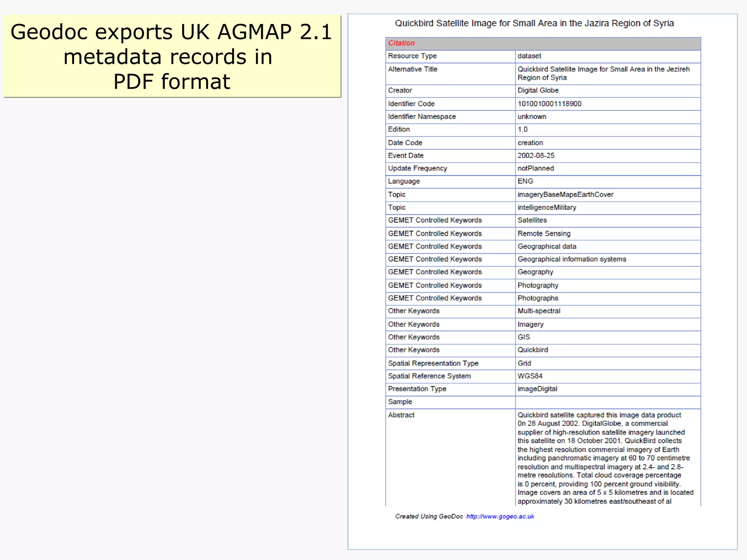Click the 'Update Frequency' label
The image size is (747, 560).
pos(418,168)
